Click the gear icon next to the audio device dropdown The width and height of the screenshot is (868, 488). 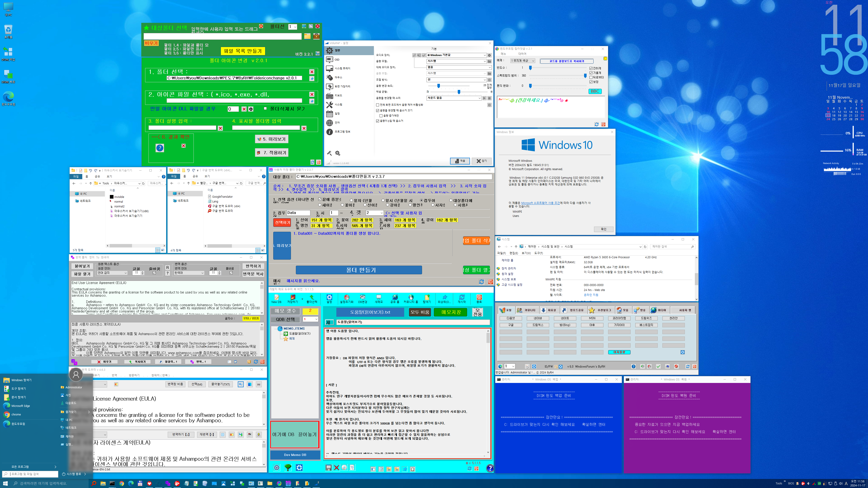point(489,55)
